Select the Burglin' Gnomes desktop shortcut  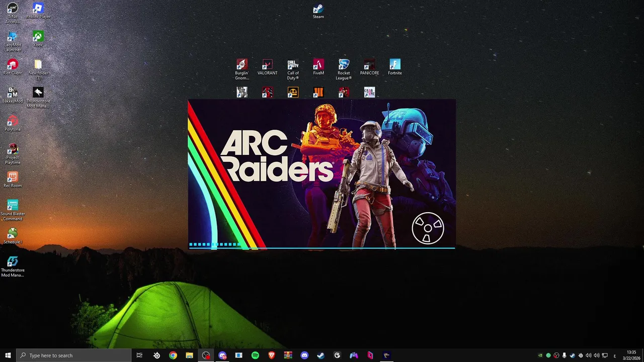tap(242, 69)
